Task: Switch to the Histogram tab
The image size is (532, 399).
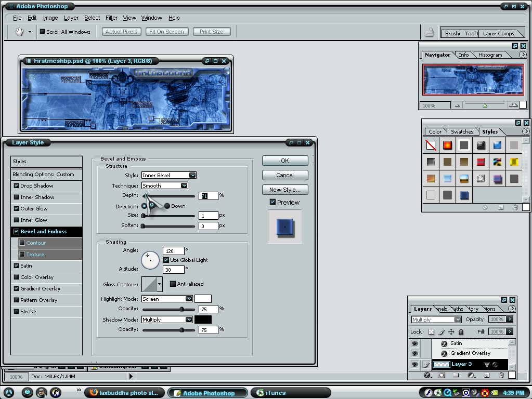Action: tap(490, 55)
